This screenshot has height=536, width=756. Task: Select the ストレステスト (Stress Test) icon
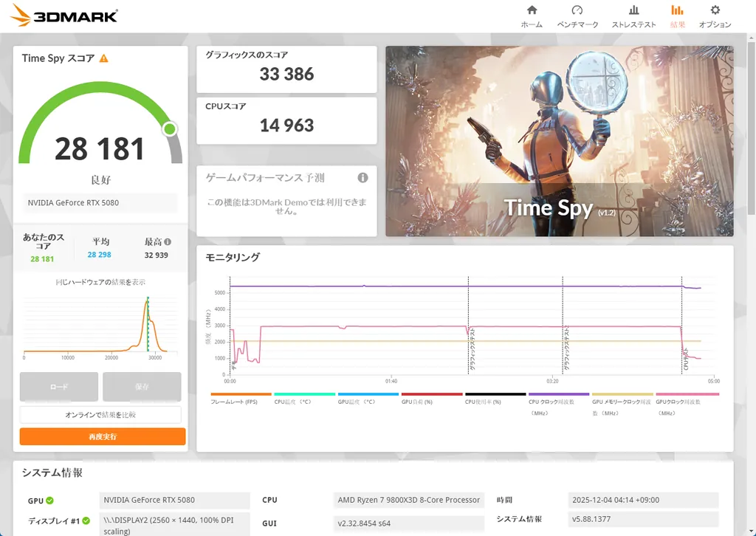coord(633,15)
